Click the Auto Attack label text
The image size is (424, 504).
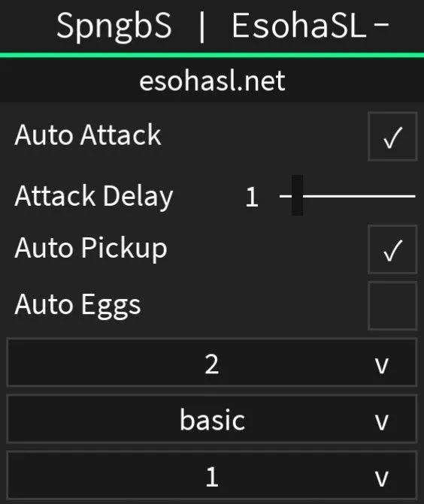coord(88,135)
